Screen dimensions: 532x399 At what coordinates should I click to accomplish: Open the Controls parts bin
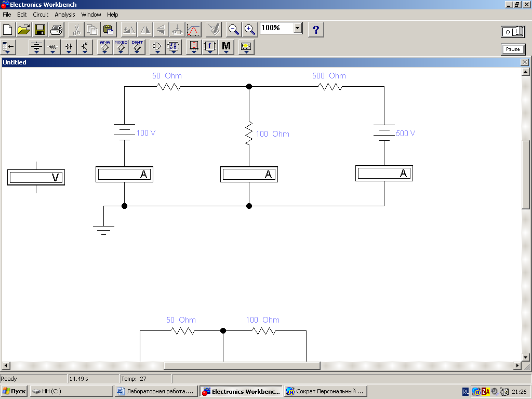tap(210, 47)
